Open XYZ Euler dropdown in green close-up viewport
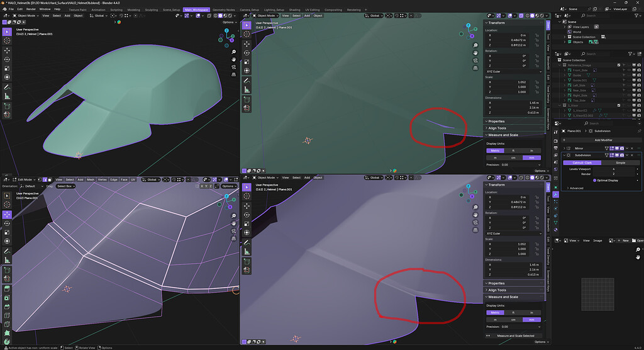Viewport: 644px width, 350px height. tap(514, 72)
